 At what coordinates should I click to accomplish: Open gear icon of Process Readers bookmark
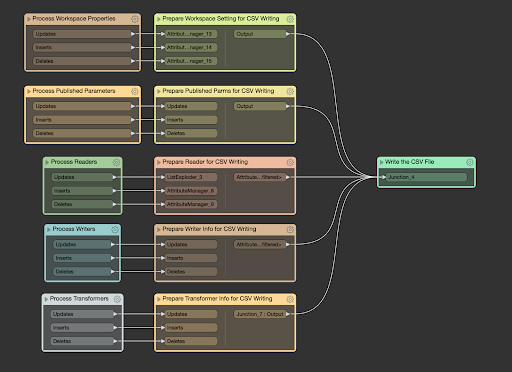pyautogui.click(x=116, y=162)
